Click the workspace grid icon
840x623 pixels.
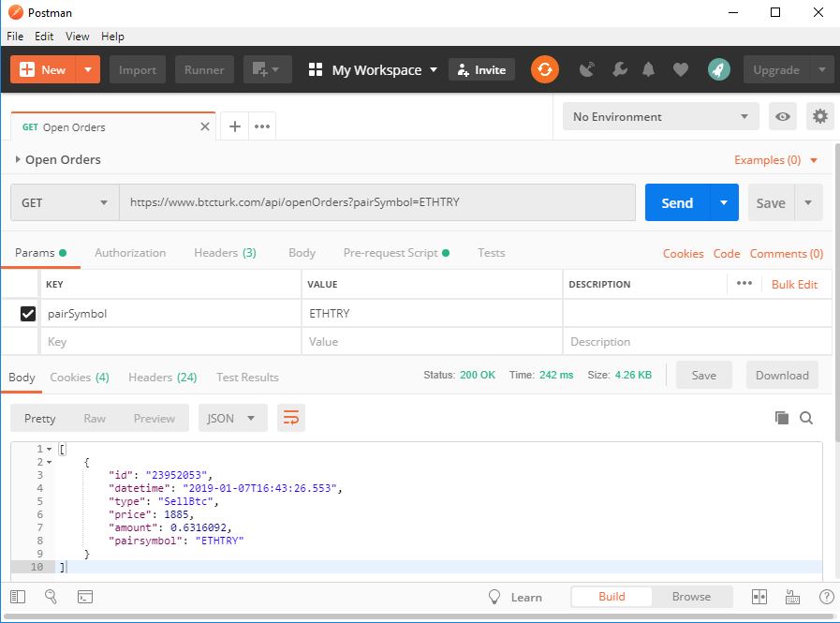tap(316, 69)
